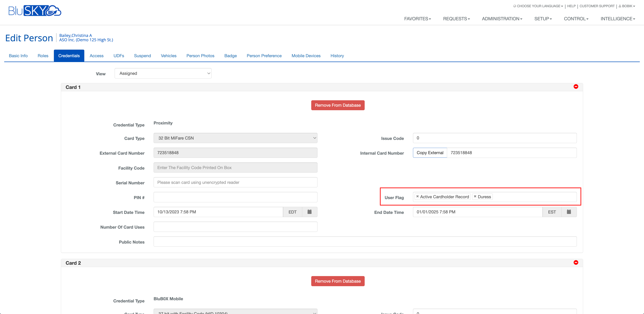The image size is (644, 314).
Task: Remove the Duress user flag
Action: [475, 196]
